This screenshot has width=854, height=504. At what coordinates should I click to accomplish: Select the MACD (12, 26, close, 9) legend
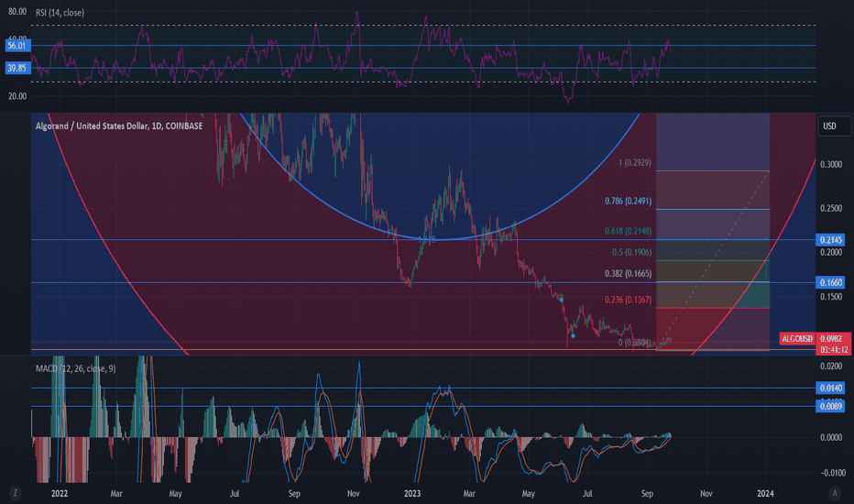tap(75, 369)
